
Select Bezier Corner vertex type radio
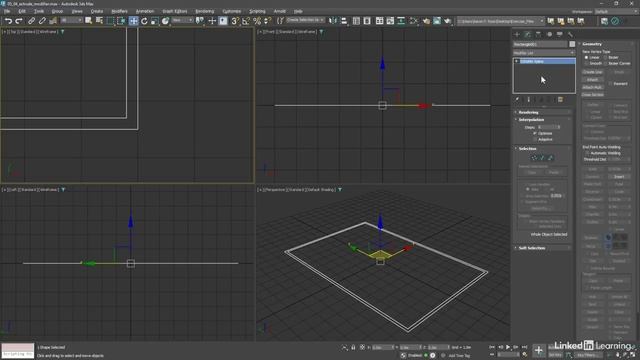(605, 63)
